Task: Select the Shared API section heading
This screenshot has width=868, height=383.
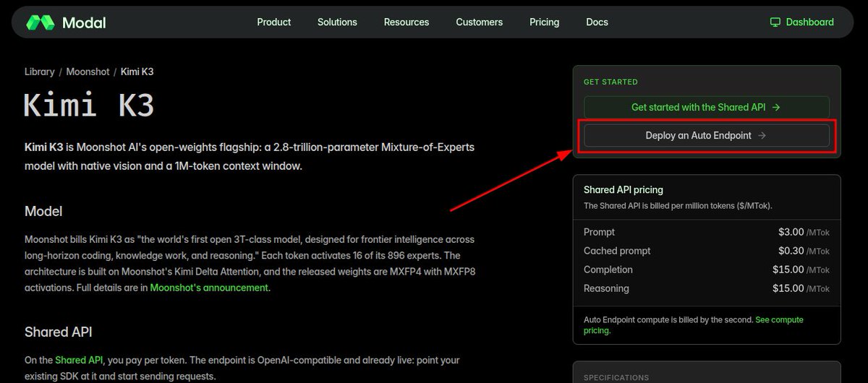Action: pos(58,332)
